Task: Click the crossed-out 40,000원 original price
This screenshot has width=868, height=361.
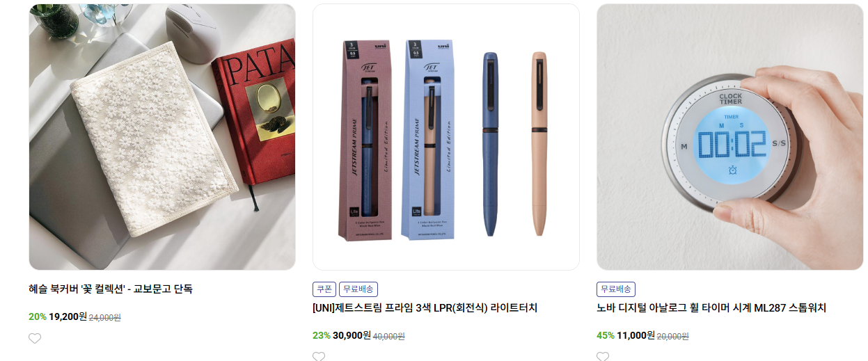Action: (389, 337)
